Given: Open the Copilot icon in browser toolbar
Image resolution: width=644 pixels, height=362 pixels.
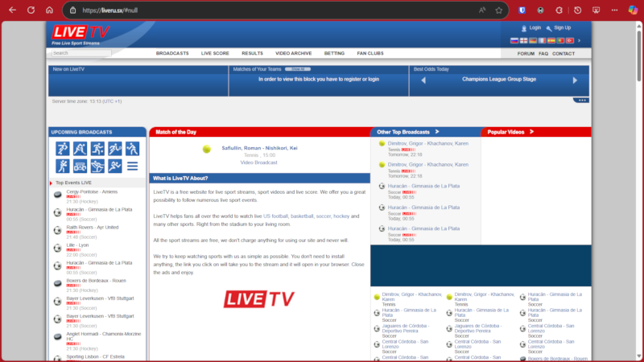Looking at the screenshot, I should [633, 10].
